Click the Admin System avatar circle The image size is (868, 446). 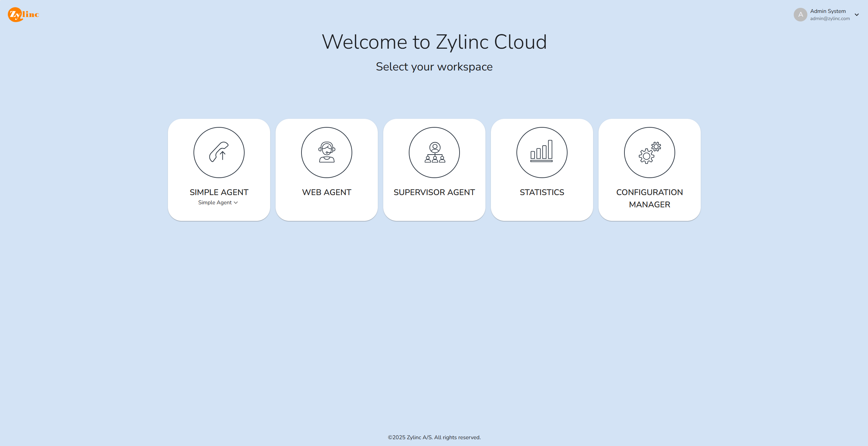pyautogui.click(x=800, y=15)
